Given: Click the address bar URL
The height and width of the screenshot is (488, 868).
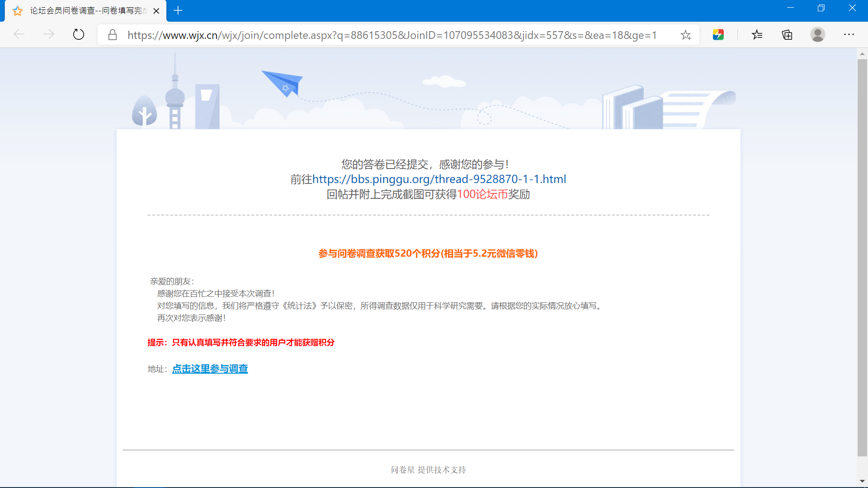Looking at the screenshot, I should click(x=392, y=35).
